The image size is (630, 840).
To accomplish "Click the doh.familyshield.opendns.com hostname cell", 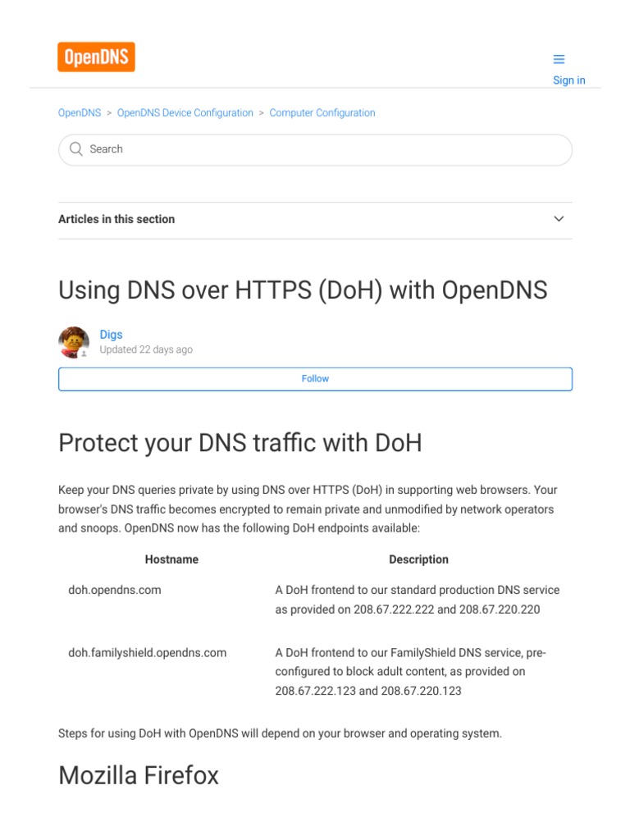I will point(148,653).
